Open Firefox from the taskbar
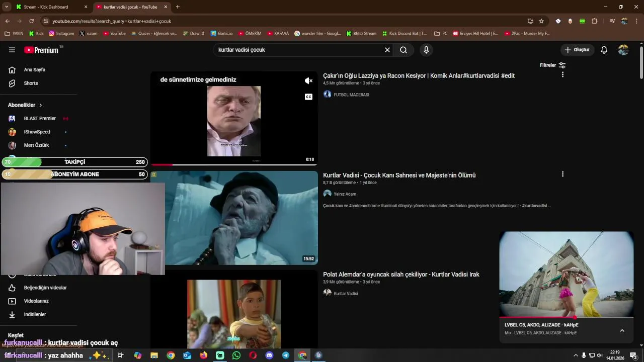This screenshot has width=644, height=362. (x=203, y=355)
